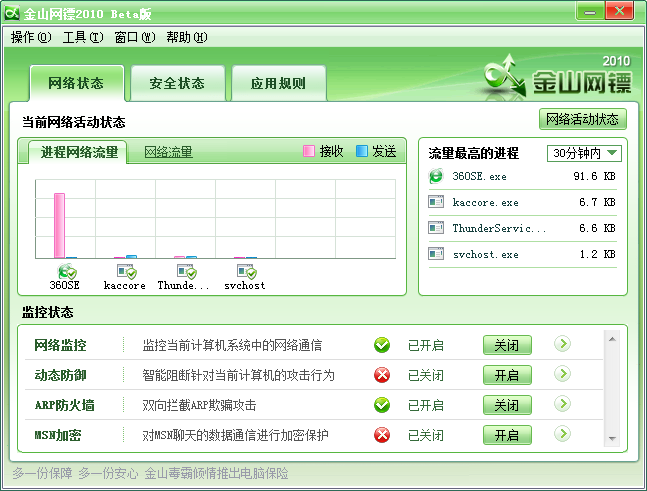The image size is (647, 491).
Task: Click the 金山网镖 2010 logo
Action: tap(557, 77)
